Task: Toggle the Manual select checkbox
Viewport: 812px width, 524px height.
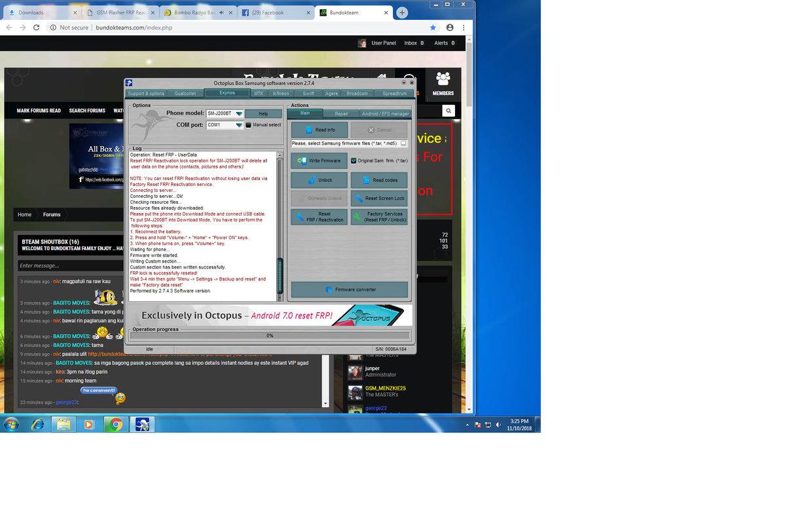Action: point(249,125)
